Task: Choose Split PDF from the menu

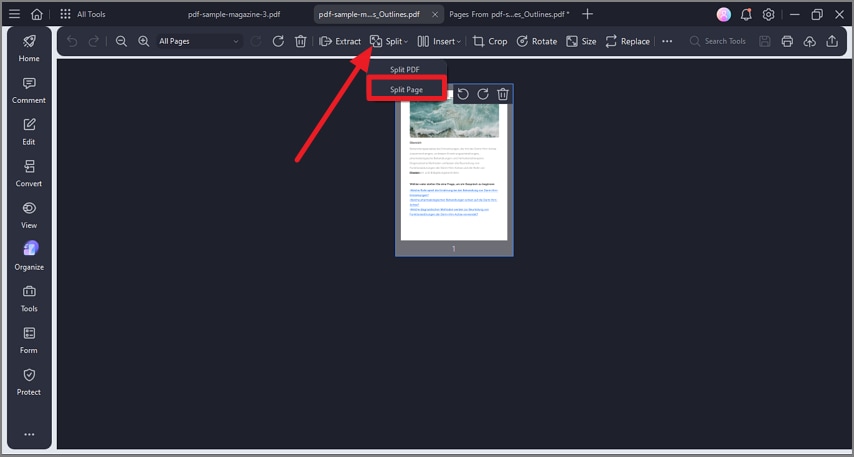Action: click(x=406, y=70)
